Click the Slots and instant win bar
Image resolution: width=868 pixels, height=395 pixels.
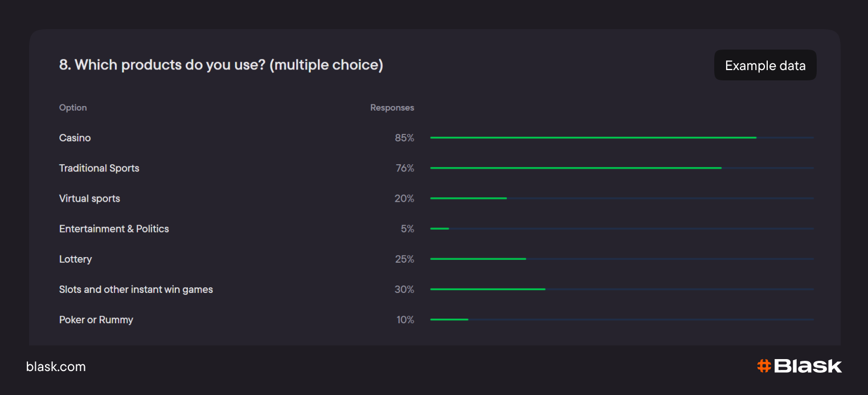point(488,289)
